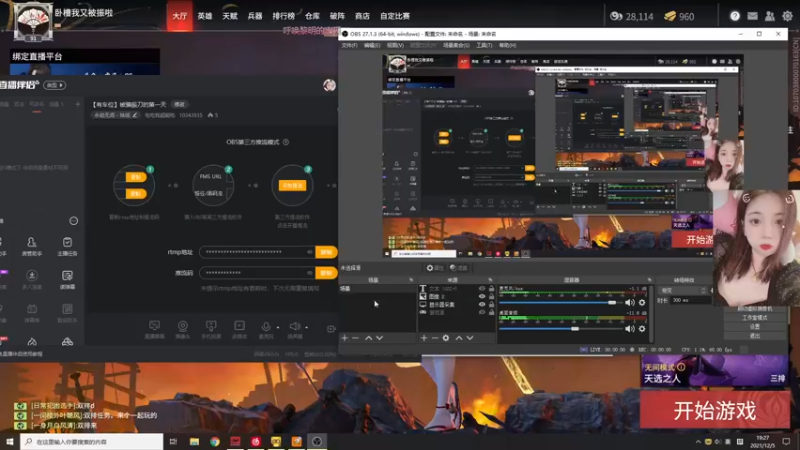The width and height of the screenshot is (800, 450).
Task: Expand speaker options arrow in companion toolbar
Action: (306, 328)
